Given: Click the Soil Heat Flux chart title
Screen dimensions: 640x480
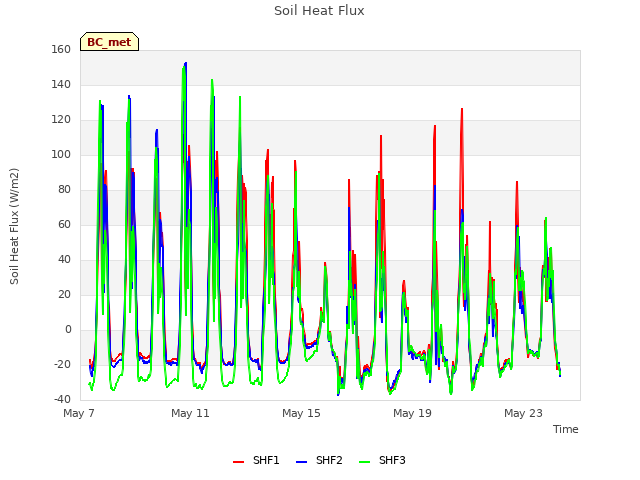Looking at the screenshot, I should pyautogui.click(x=319, y=11).
